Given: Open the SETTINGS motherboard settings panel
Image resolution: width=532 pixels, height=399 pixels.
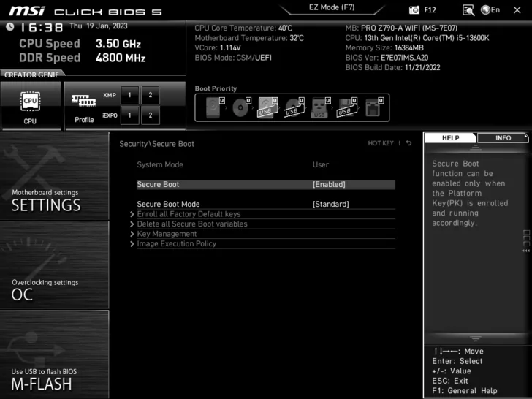Looking at the screenshot, I should pos(54,175).
